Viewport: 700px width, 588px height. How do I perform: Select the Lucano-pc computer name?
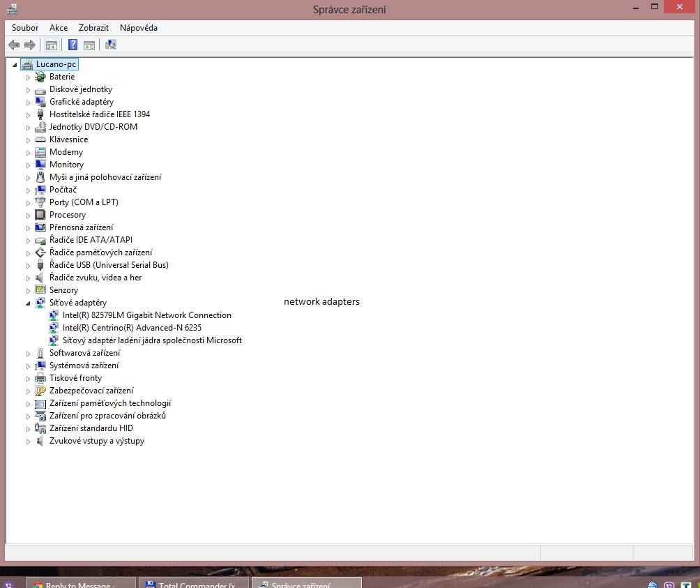tap(56, 64)
